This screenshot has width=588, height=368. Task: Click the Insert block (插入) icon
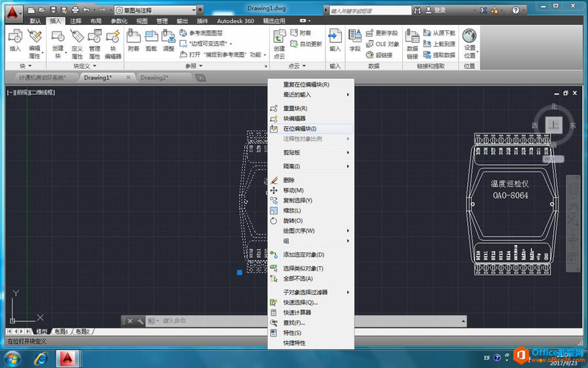[x=15, y=41]
